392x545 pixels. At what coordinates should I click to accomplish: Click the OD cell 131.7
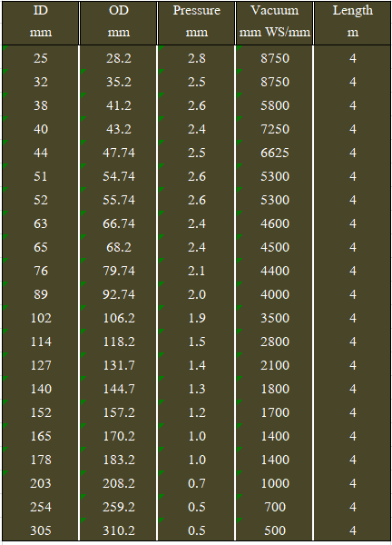[x=118, y=365]
